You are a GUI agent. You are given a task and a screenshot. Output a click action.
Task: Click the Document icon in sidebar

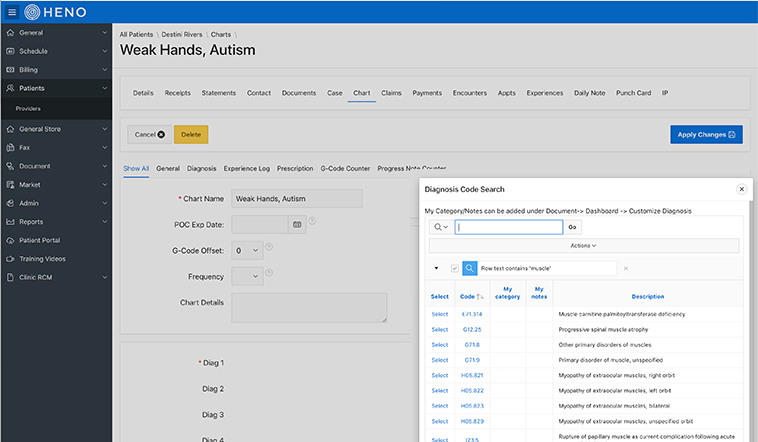tap(10, 166)
